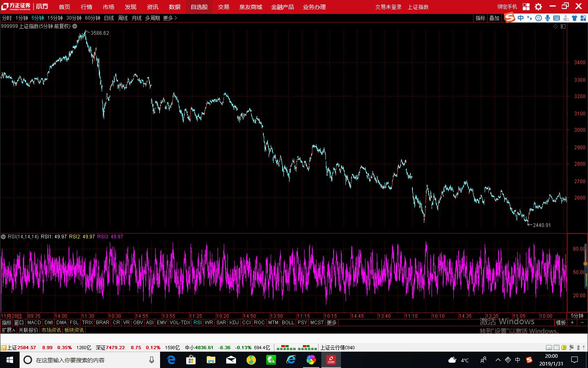
Task: Click 交易未登录 login status
Action: [x=389, y=7]
